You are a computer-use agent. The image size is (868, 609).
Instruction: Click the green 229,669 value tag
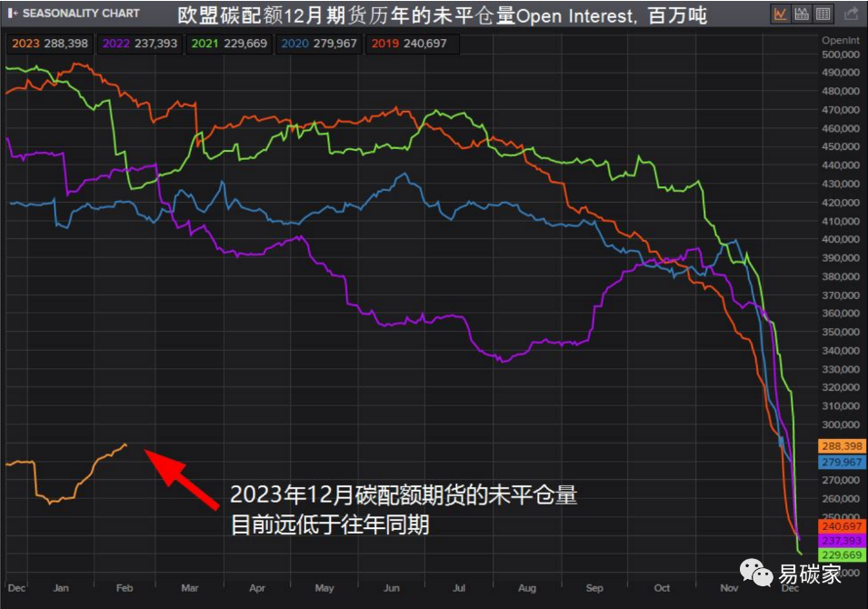(841, 554)
